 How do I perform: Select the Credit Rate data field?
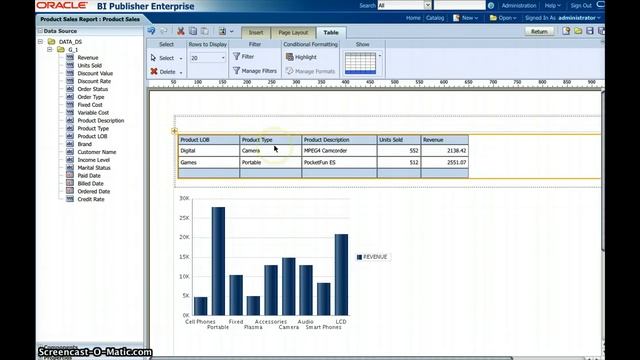pyautogui.click(x=91, y=199)
